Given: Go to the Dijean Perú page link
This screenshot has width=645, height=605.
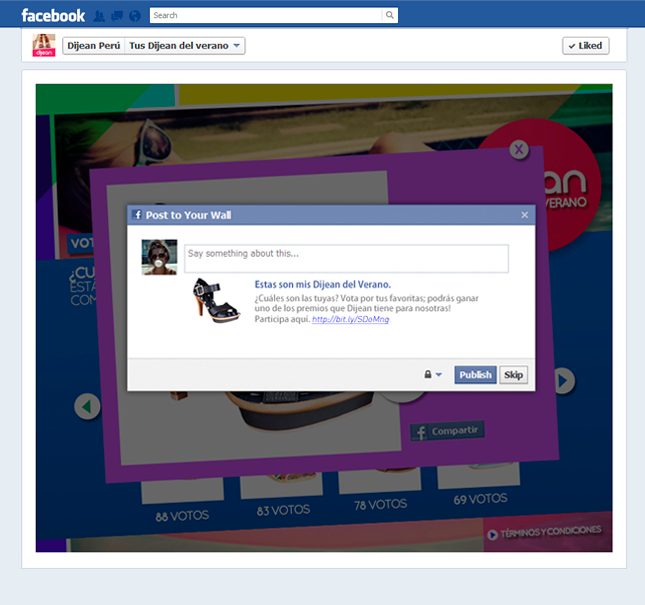Looking at the screenshot, I should click(93, 46).
